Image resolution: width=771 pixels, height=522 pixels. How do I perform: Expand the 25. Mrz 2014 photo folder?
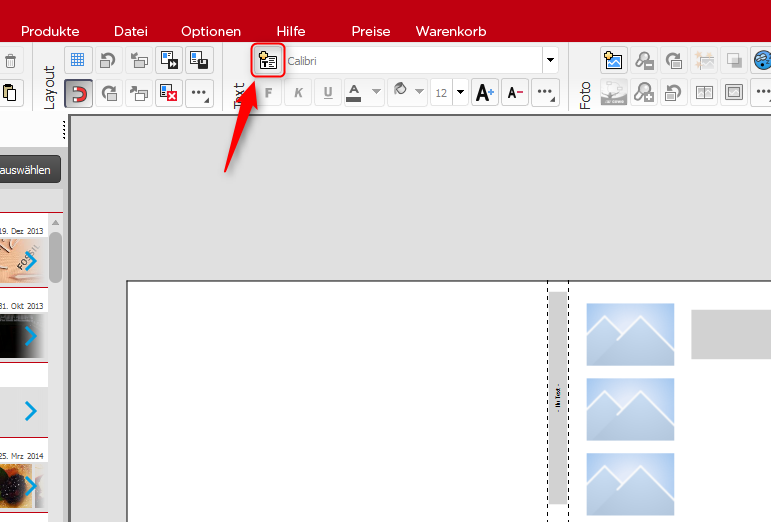click(x=30, y=486)
